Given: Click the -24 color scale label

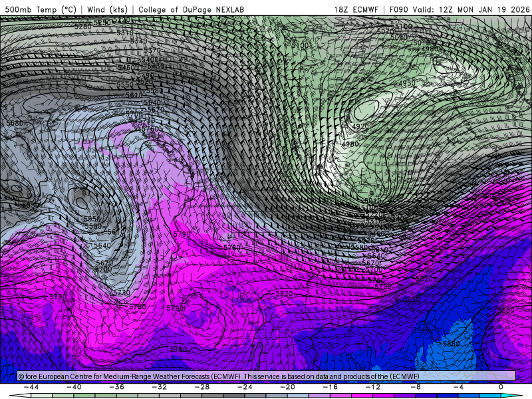Looking at the screenshot, I should point(245,387).
